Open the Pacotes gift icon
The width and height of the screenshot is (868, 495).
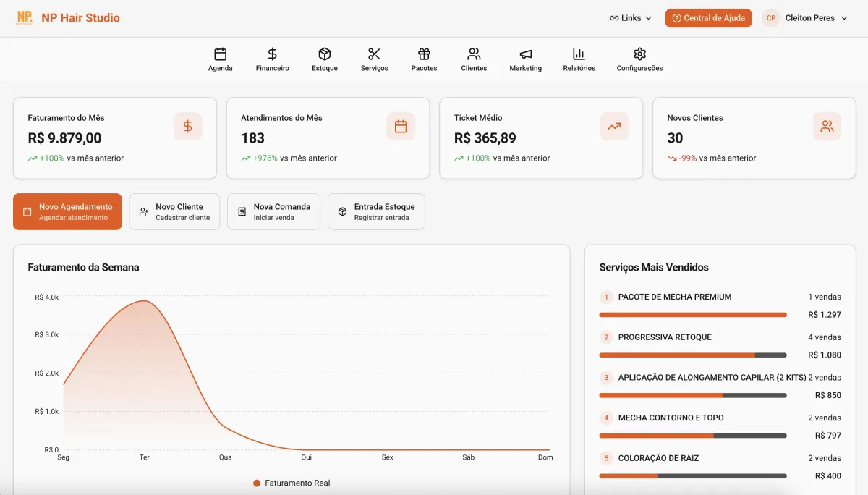(x=424, y=54)
